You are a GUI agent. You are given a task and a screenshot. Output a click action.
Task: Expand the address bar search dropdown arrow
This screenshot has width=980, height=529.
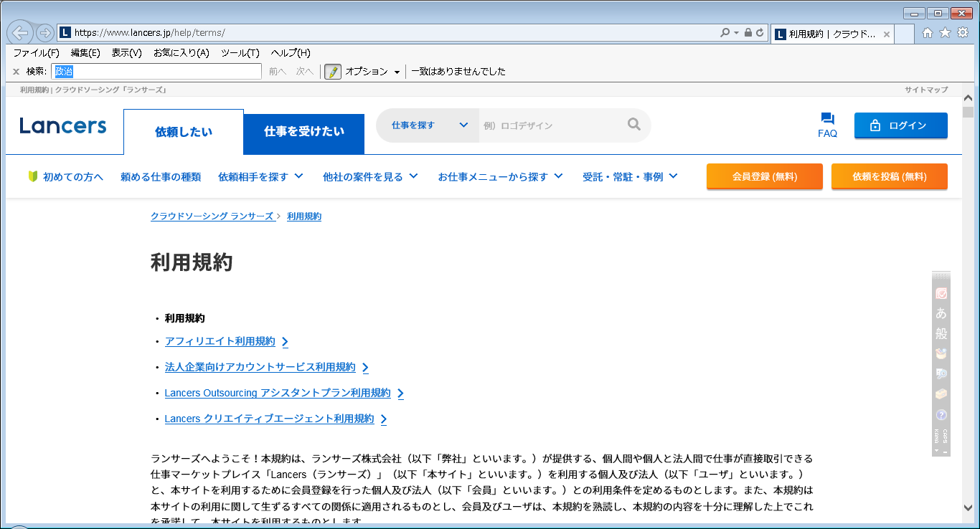pyautogui.click(x=736, y=33)
